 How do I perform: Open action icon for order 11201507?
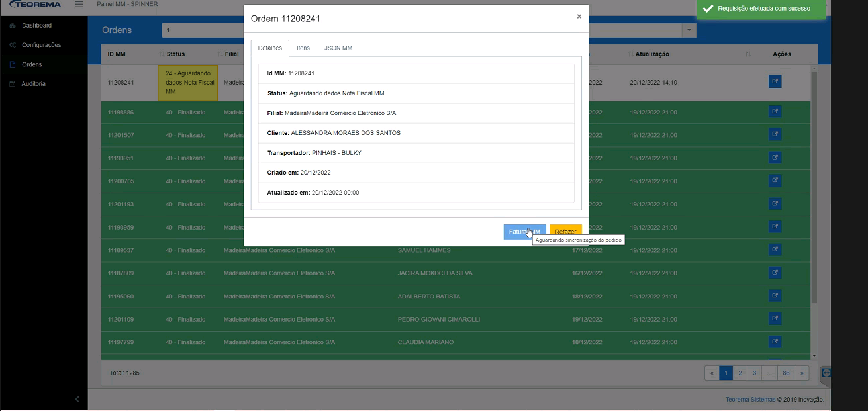(x=775, y=135)
